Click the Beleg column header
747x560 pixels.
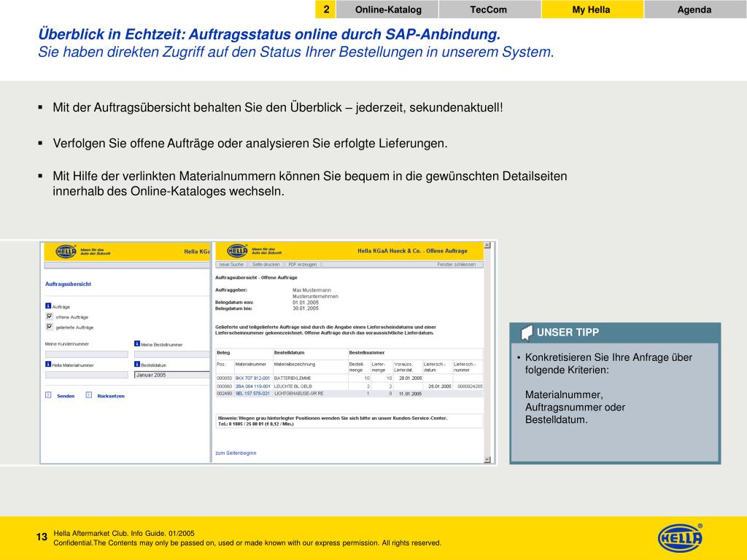[x=223, y=352]
